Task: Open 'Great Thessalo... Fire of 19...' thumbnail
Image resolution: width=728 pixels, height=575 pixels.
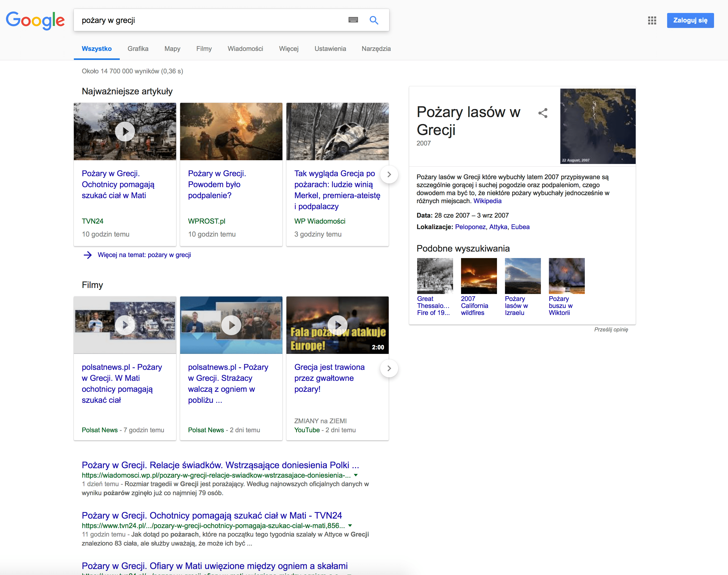Action: click(435, 276)
